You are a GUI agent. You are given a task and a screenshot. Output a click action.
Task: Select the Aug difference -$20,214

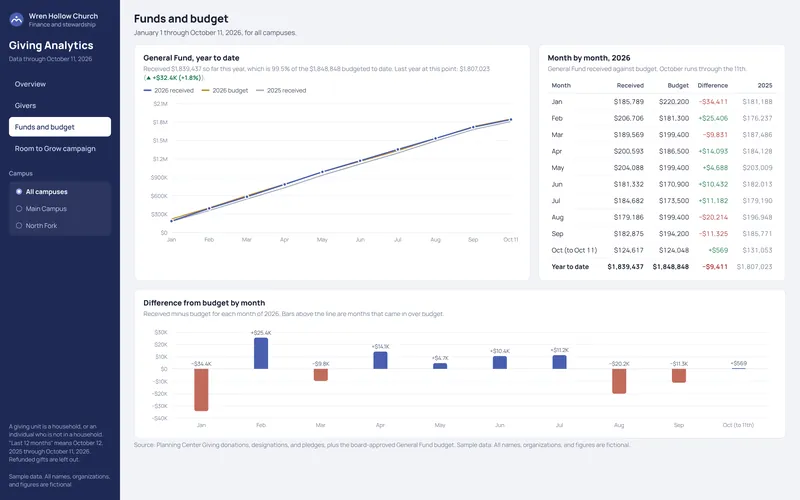click(x=714, y=217)
